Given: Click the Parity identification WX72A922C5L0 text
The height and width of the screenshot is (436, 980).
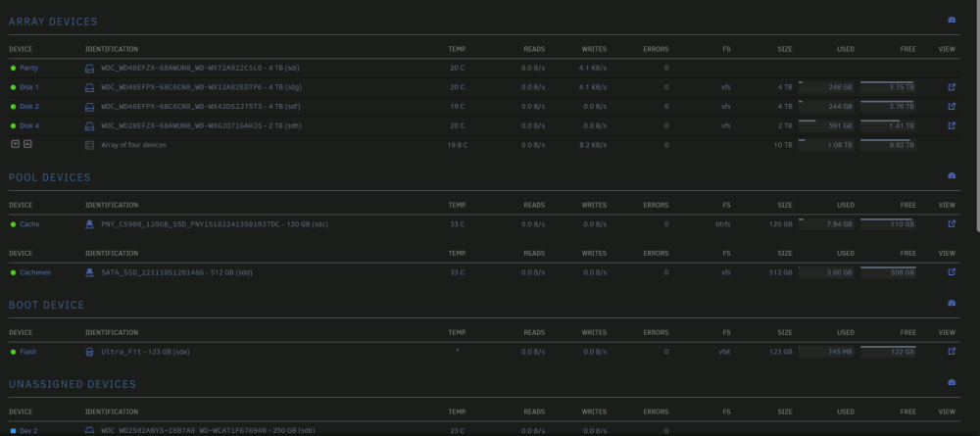Looking at the screenshot, I should click(x=200, y=68).
